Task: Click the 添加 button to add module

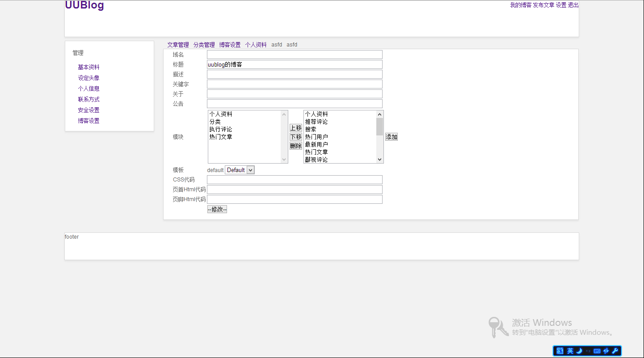Action: point(391,137)
